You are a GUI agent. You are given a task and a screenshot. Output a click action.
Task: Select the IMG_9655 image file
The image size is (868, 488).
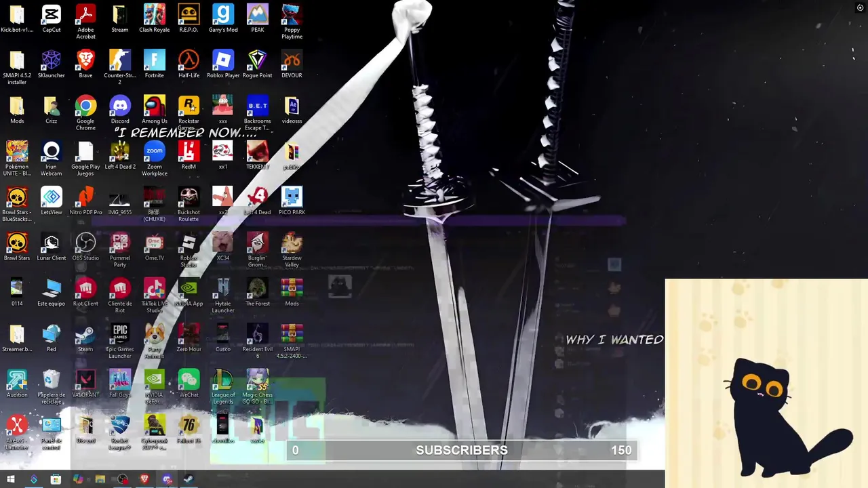[x=120, y=201]
